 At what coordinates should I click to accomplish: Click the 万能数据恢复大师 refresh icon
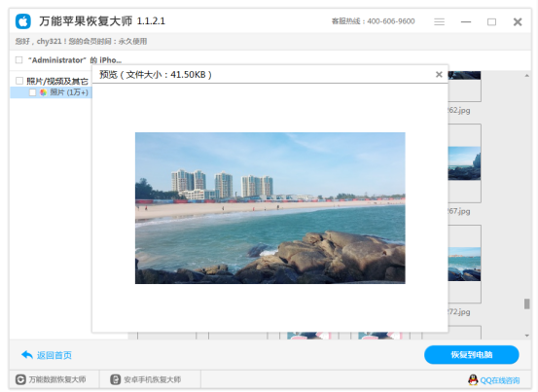coord(20,379)
